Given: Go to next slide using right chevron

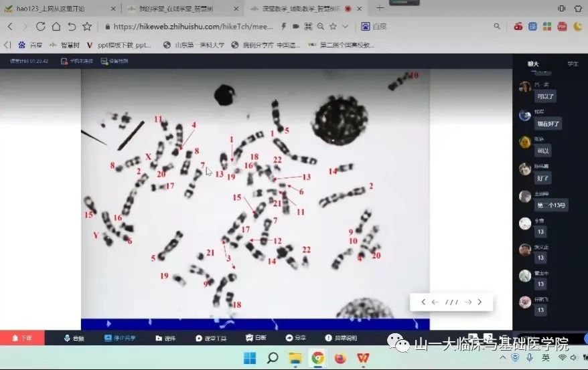Looking at the screenshot, I should pos(480,302).
